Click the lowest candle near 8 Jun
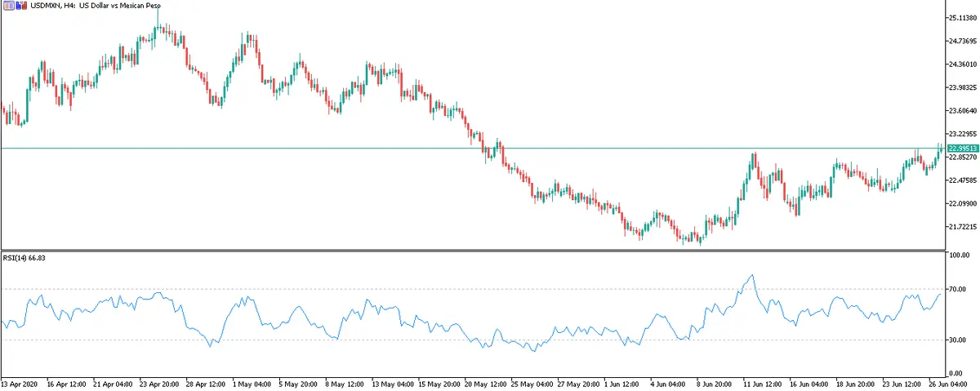The height and width of the screenshot is (391, 980). (700, 242)
